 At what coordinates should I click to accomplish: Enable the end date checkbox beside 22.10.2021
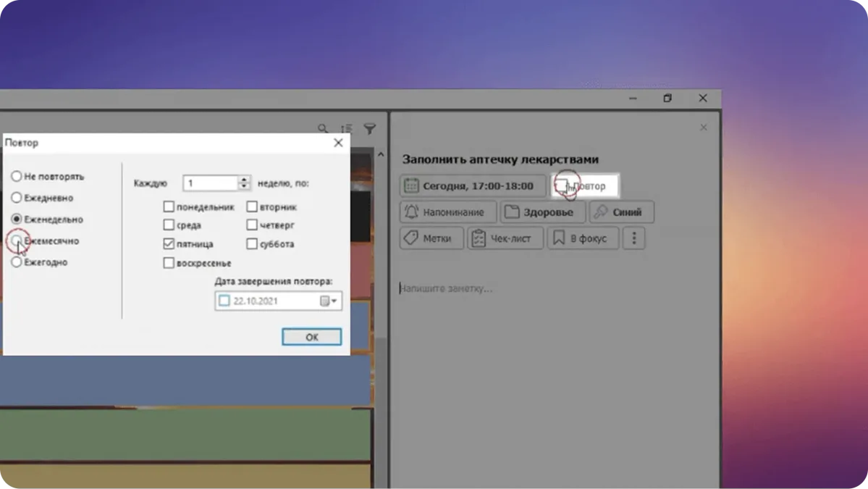(224, 301)
